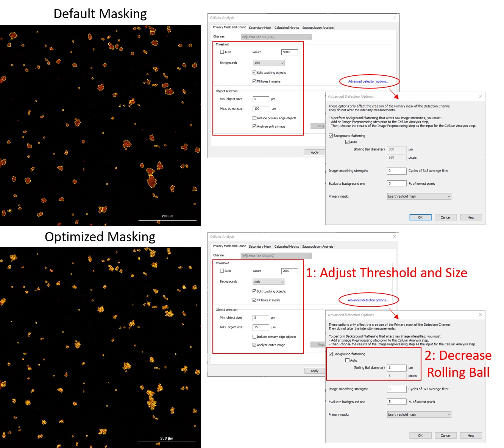The height and width of the screenshot is (448, 504).
Task: Click Rolling Ball diameter field showing 3 µm
Action: (396, 368)
